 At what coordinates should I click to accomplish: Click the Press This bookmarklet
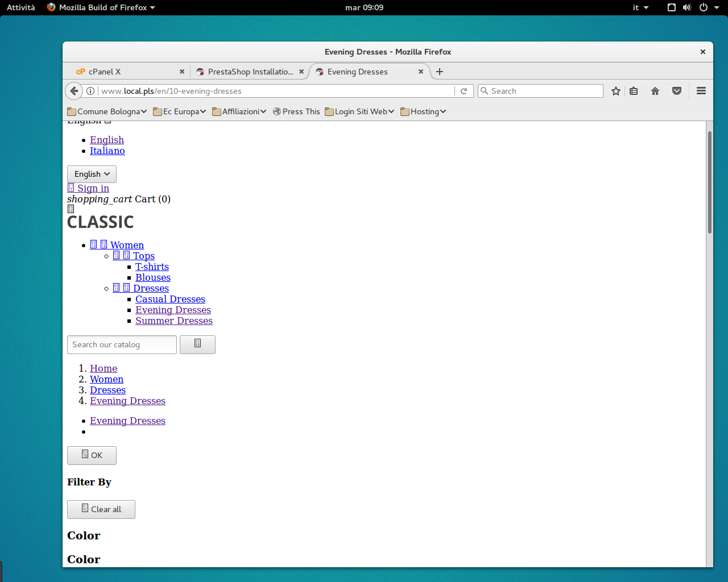(x=296, y=111)
